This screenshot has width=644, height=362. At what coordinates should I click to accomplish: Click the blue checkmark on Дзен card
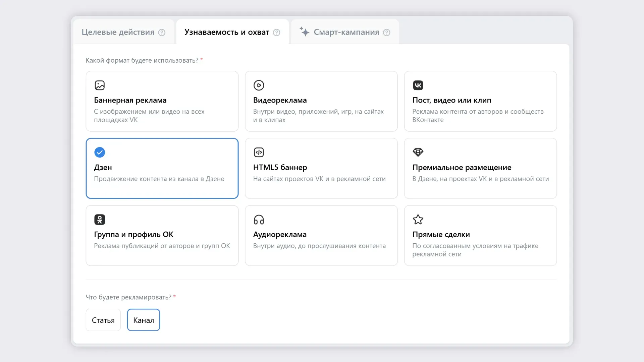[x=100, y=152]
